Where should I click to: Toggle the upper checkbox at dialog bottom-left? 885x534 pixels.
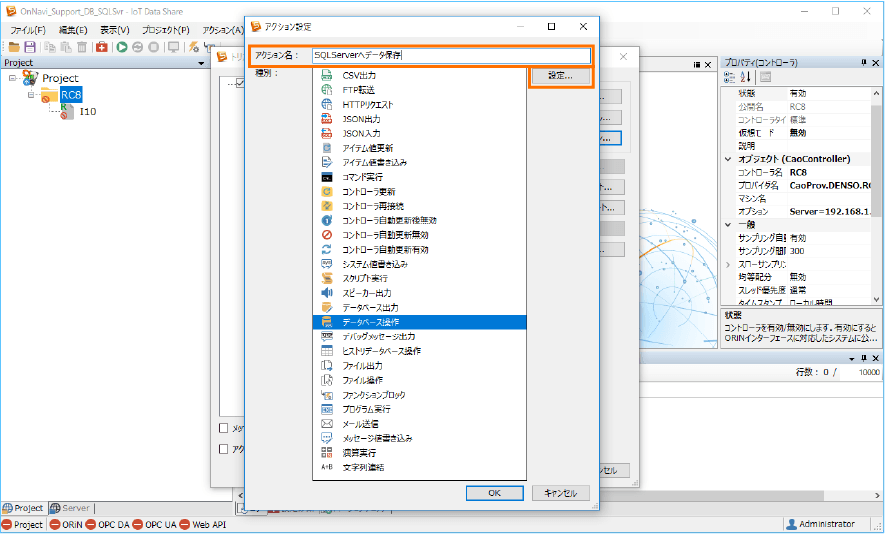click(x=224, y=428)
